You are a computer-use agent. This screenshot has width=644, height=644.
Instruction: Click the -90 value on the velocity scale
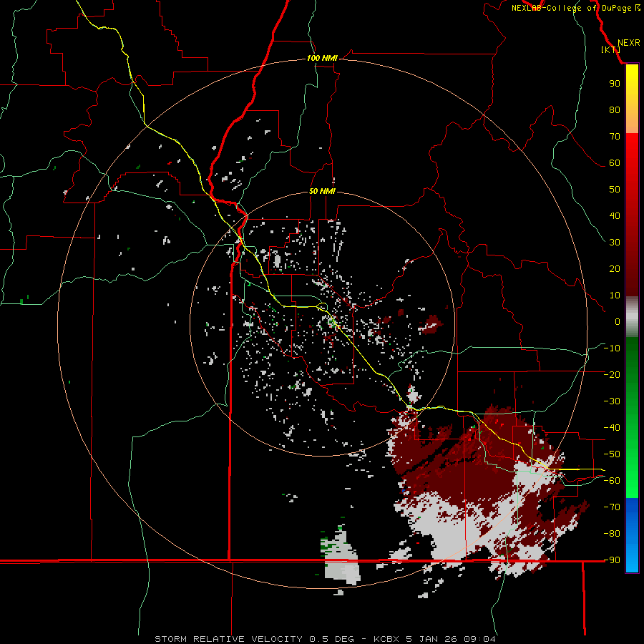point(612,560)
